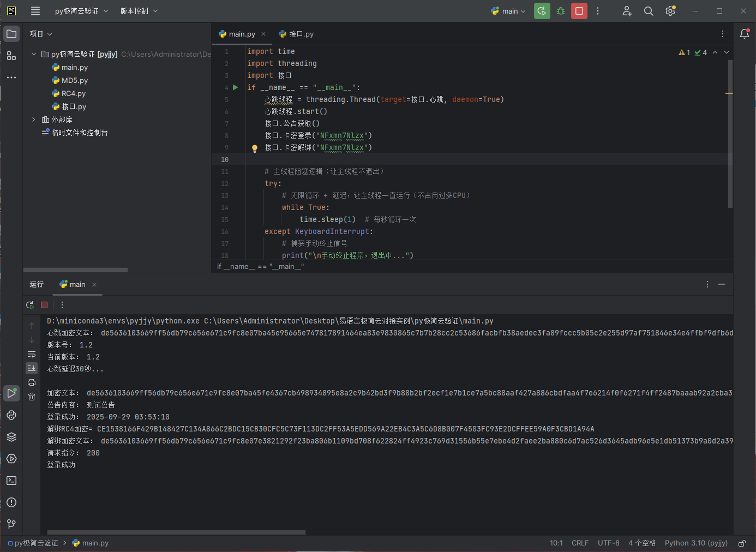Open the Python Packages tool window
Screen dimensions: 756x552
11,437
